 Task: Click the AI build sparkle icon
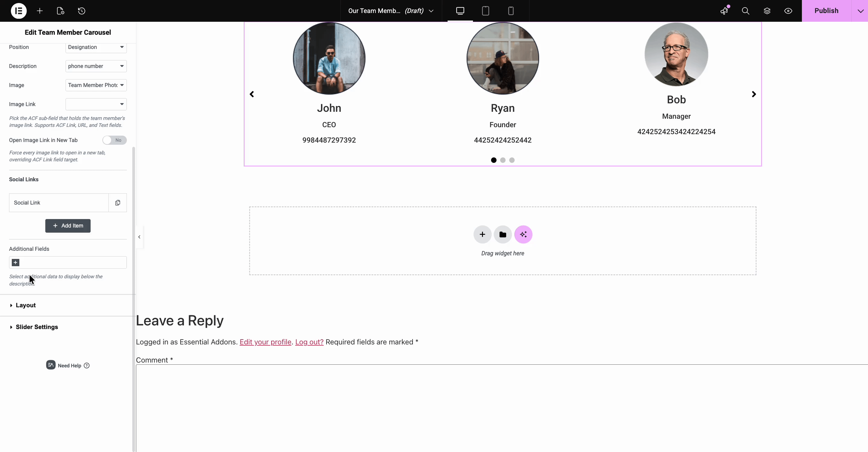click(x=523, y=234)
